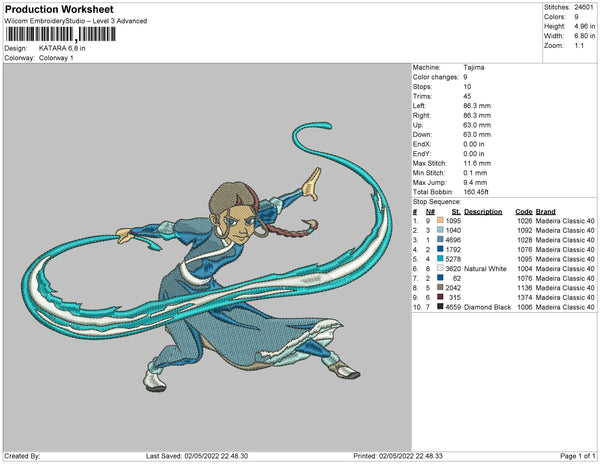Image resolution: width=600 pixels, height=464 pixels.
Task: Click thread code 1026 in row 1
Action: (x=525, y=221)
